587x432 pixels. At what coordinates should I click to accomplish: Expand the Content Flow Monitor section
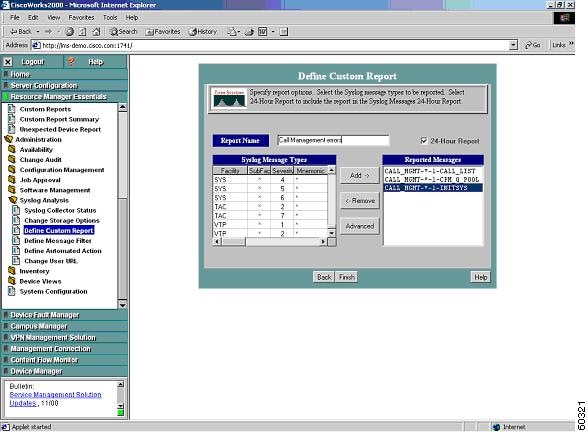point(64,360)
